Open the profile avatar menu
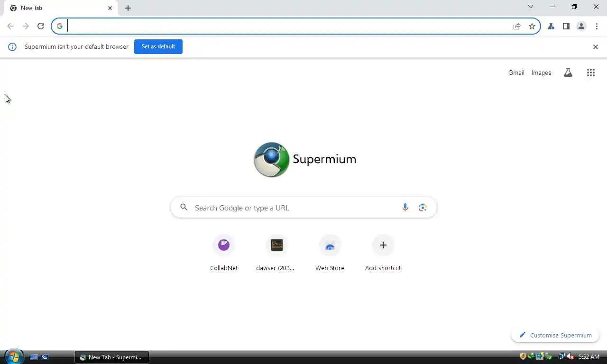The width and height of the screenshot is (607, 364). pos(581,26)
